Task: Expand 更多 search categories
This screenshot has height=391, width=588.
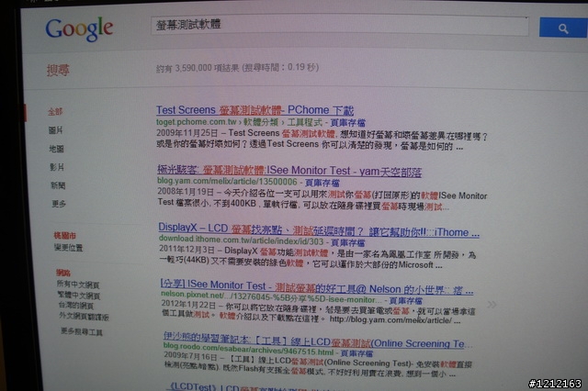Action: click(59, 204)
